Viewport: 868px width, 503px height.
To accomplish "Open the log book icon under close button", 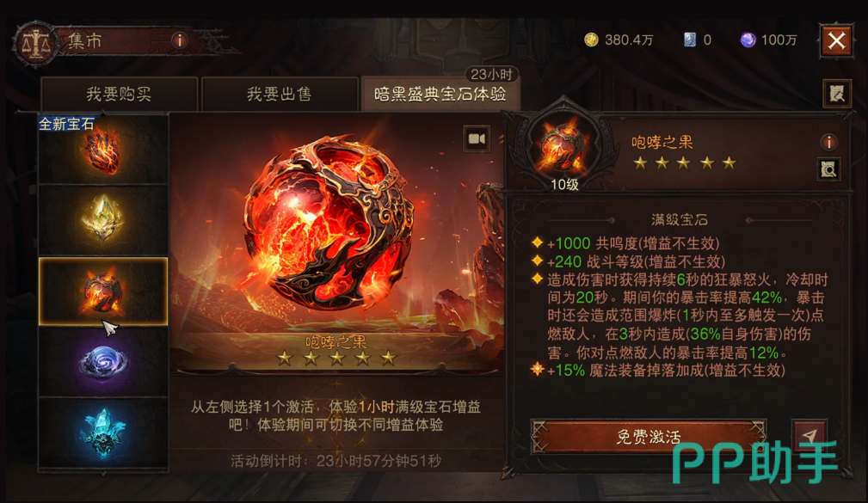I will (836, 94).
